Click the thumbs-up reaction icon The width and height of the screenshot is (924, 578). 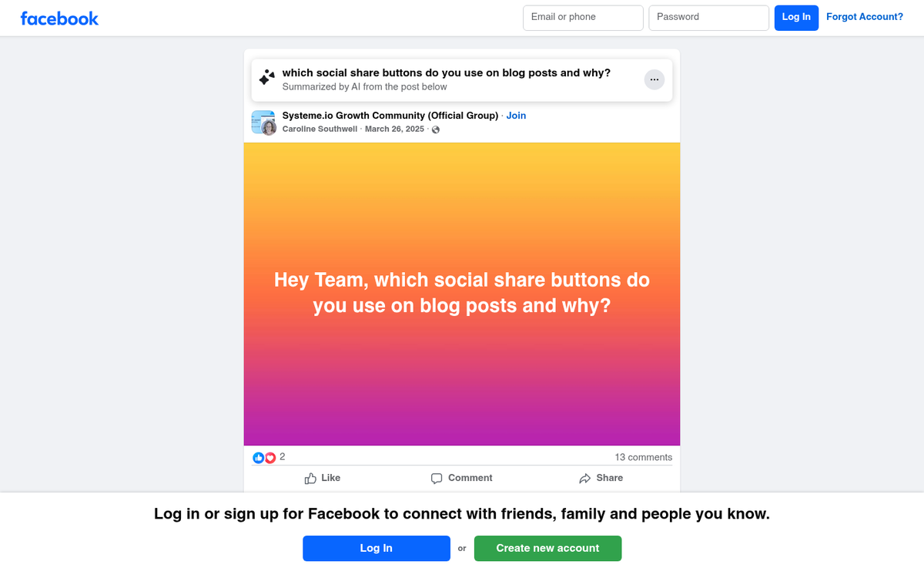[258, 457]
